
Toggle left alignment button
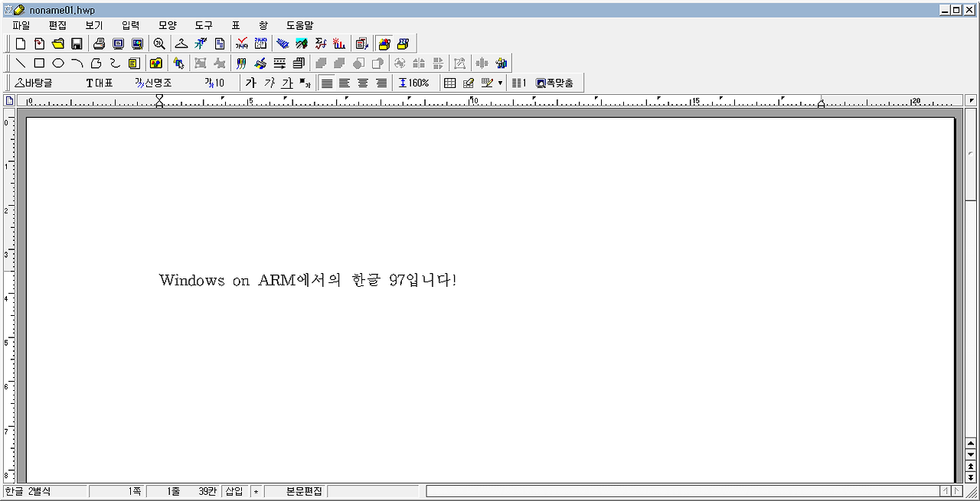tap(345, 83)
